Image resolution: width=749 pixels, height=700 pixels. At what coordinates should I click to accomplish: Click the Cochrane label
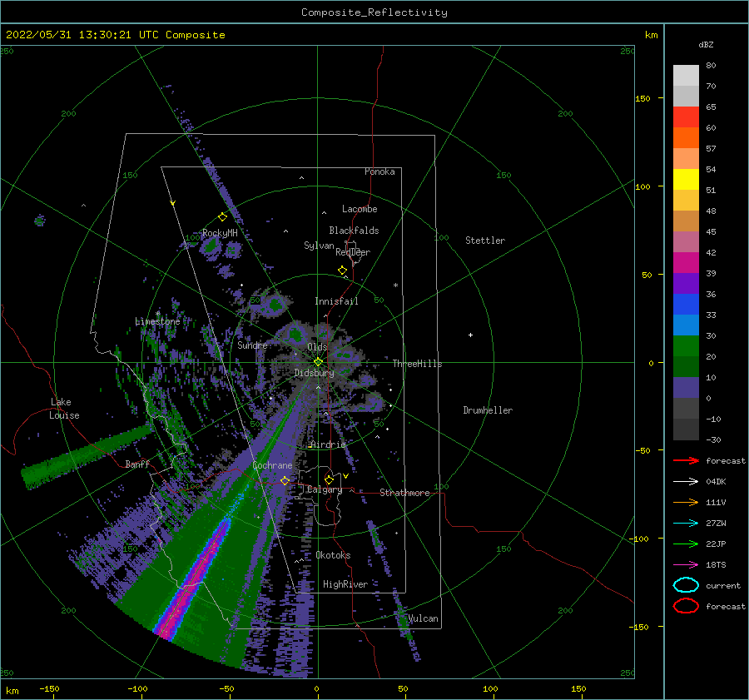click(272, 465)
